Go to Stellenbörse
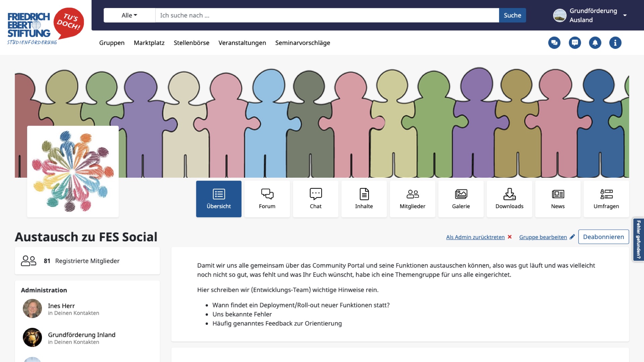Screen dimensions: 644x362 pos(192,43)
